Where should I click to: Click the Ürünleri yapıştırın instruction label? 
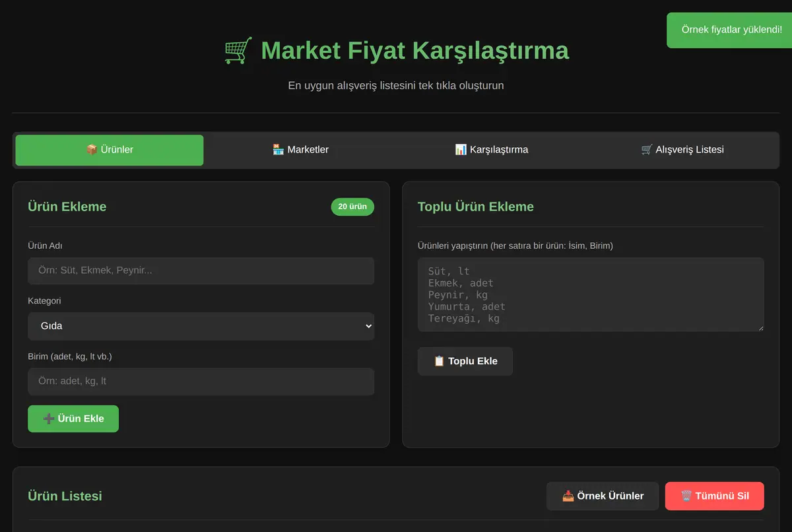[515, 246]
